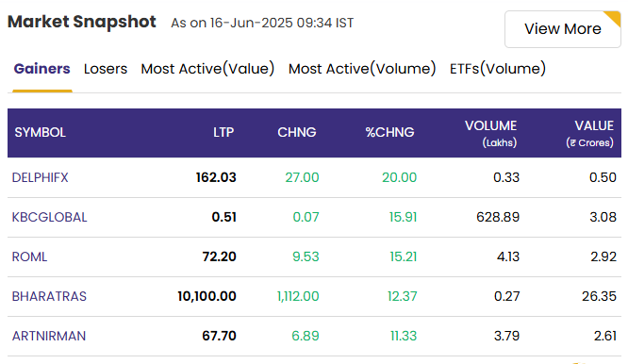Show the ETFs(Volume) tab
The image size is (628, 364).
pyautogui.click(x=498, y=69)
